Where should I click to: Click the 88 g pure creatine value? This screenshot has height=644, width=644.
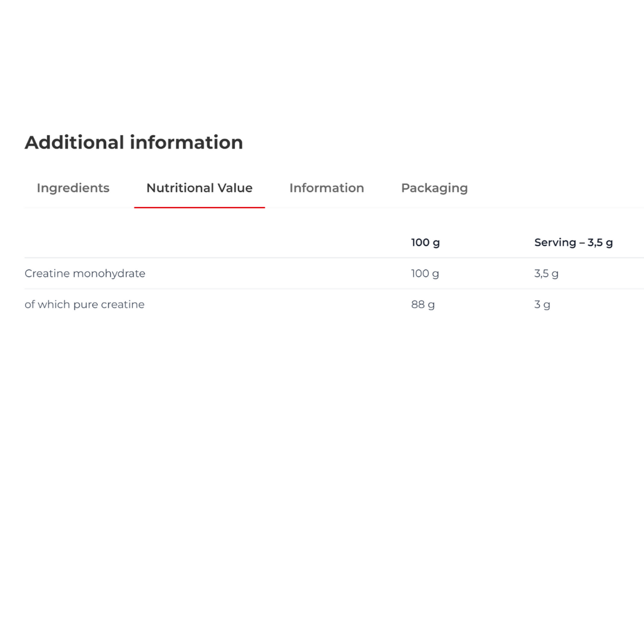tap(423, 304)
